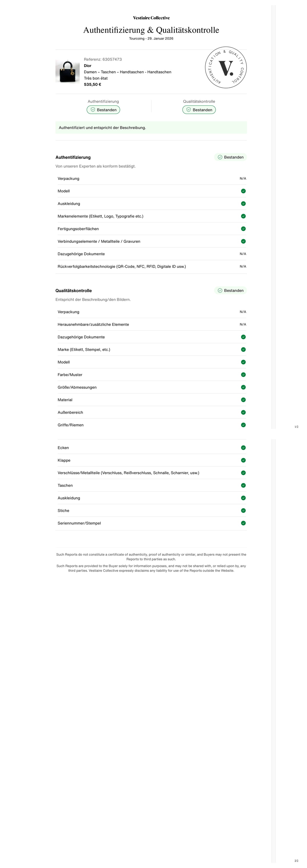The image size is (307, 868).
Task: Click the price 535,50 €
Action: tap(92, 85)
